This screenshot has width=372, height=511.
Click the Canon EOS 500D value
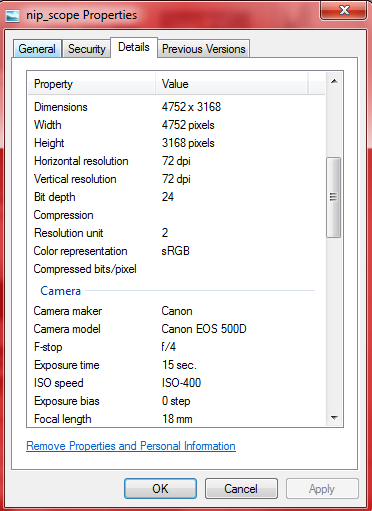204,329
